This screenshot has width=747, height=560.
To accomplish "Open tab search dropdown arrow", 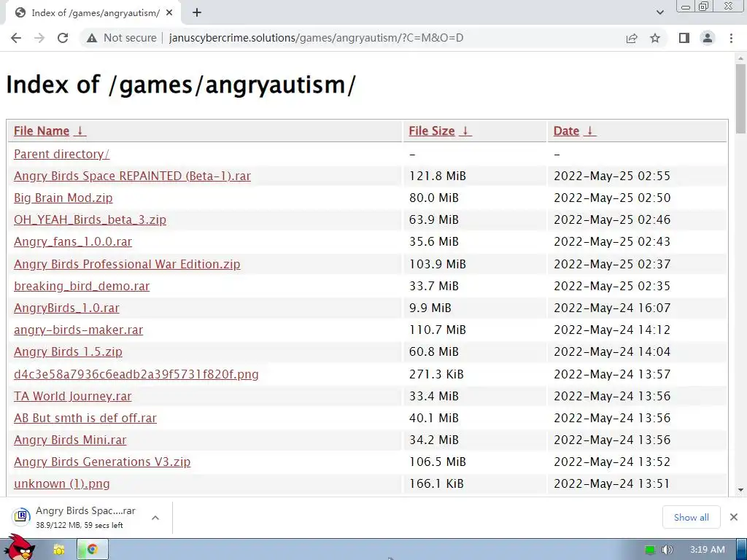I will coord(659,13).
